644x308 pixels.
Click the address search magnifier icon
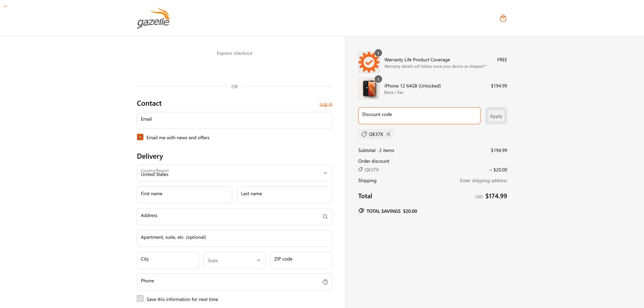325,217
